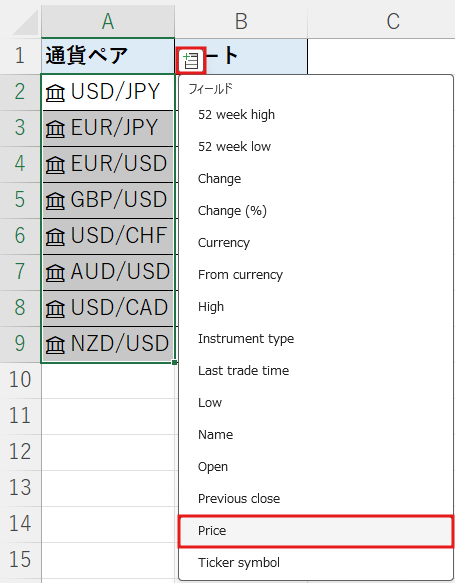Click the Insert Data field button icon
Viewport: 455px width, 583px height.
191,60
